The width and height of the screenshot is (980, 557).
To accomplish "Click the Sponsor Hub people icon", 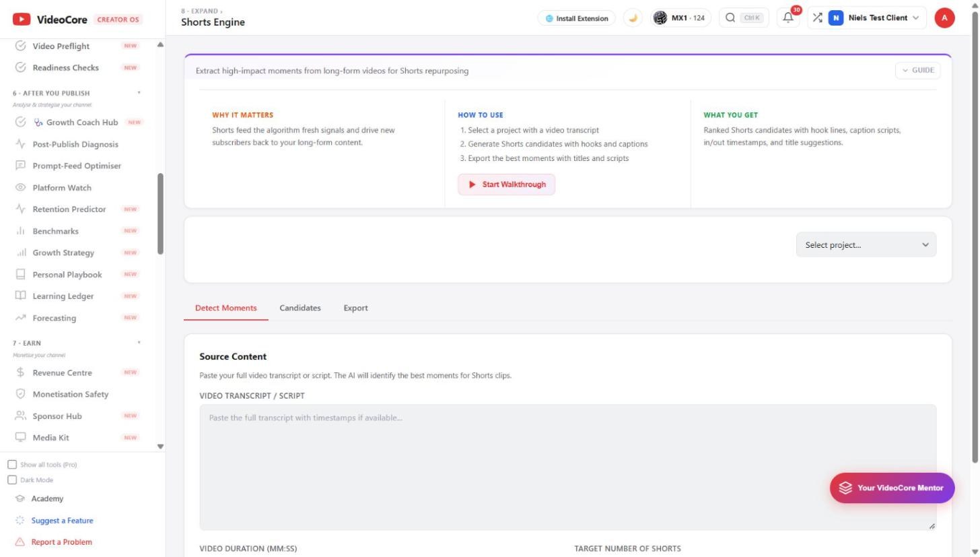I will coord(20,416).
